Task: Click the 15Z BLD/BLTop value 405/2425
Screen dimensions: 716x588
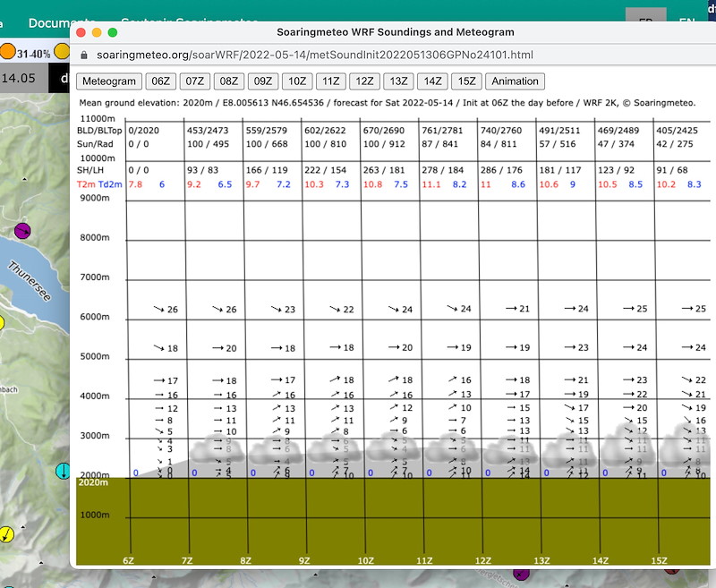Action: [678, 131]
